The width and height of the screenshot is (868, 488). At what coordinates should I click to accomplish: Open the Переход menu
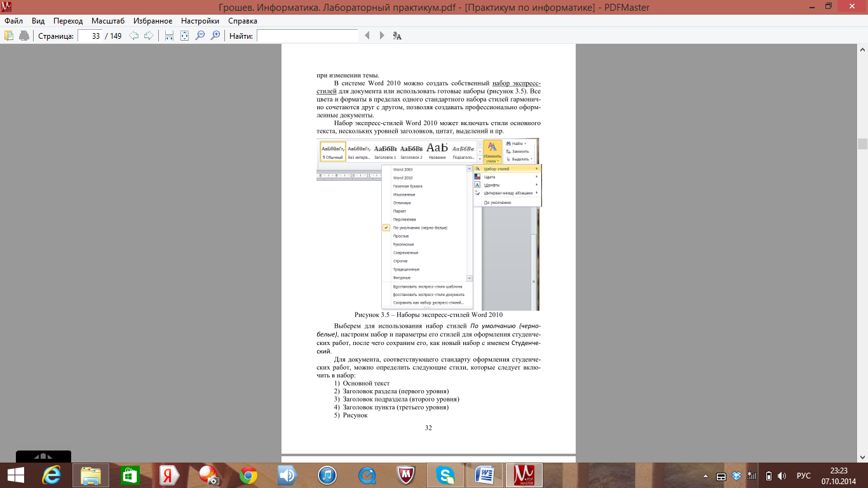tap(68, 21)
